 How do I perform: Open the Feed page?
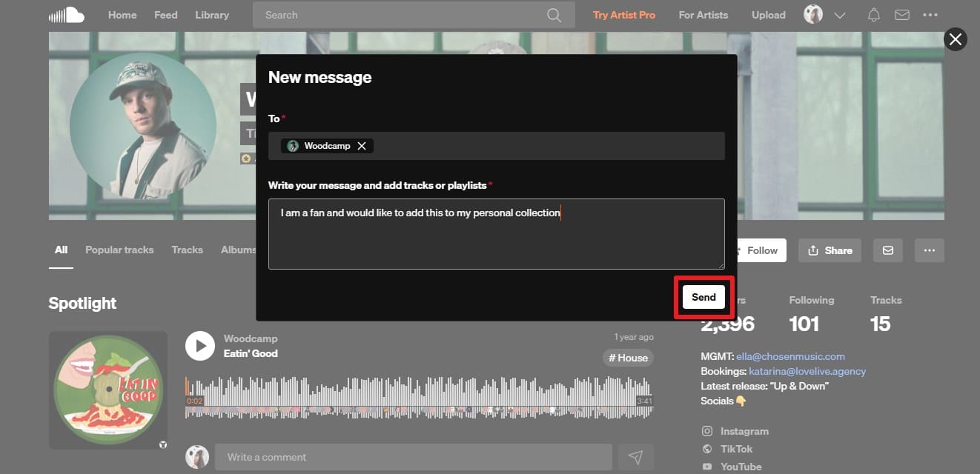tap(165, 15)
